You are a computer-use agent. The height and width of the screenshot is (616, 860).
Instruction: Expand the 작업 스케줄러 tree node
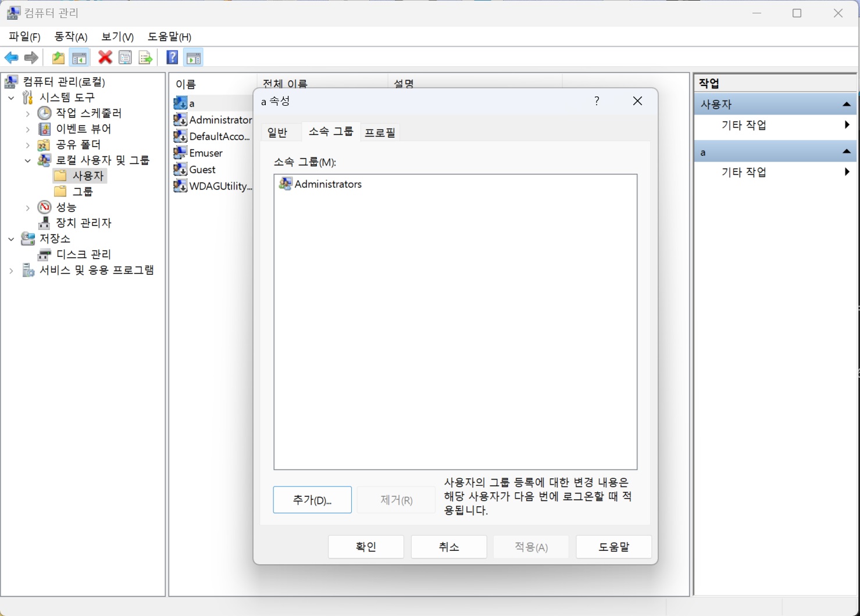coord(27,113)
